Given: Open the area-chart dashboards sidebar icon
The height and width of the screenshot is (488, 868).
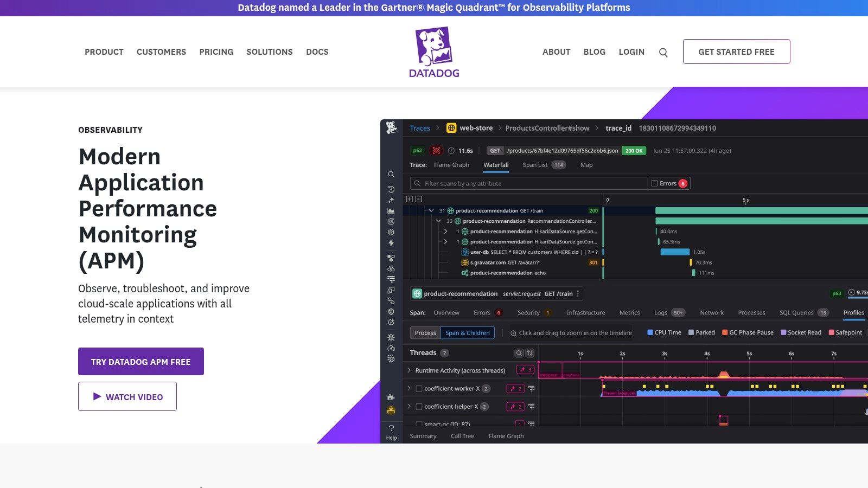Looking at the screenshot, I should coord(391,211).
